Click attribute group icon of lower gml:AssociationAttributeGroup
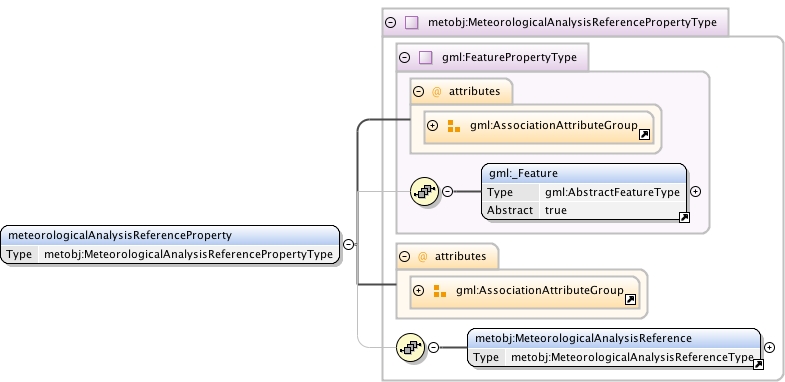The width and height of the screenshot is (785, 382). pyautogui.click(x=440, y=291)
